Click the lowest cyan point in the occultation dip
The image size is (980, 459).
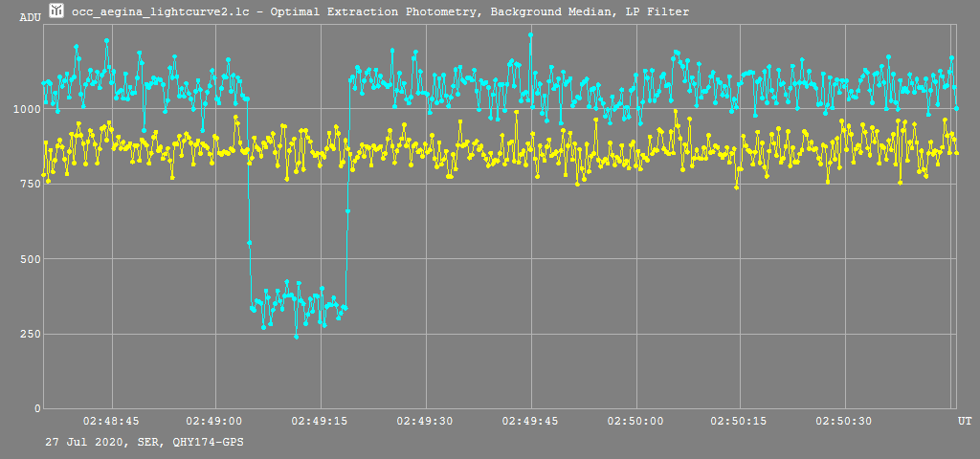(x=296, y=337)
